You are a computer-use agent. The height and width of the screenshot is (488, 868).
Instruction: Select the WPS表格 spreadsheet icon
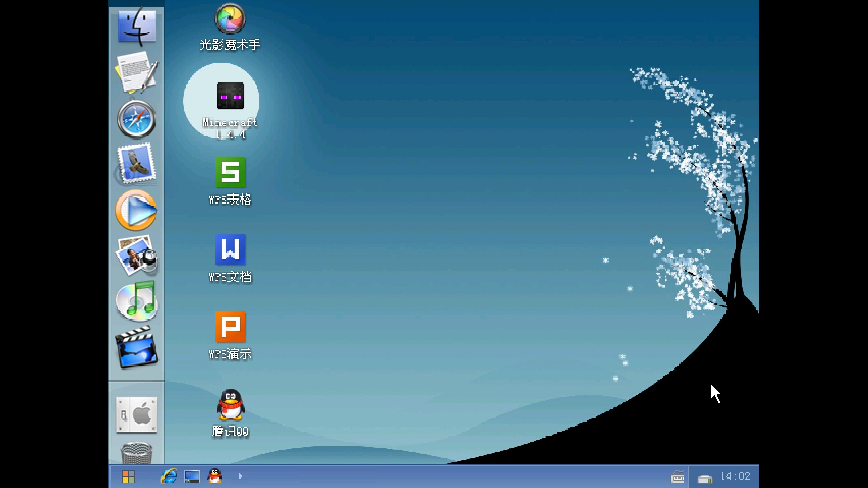230,182
